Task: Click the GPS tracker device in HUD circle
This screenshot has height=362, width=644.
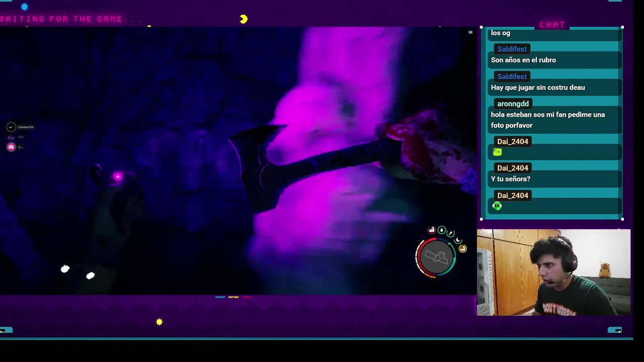Action: tap(436, 257)
